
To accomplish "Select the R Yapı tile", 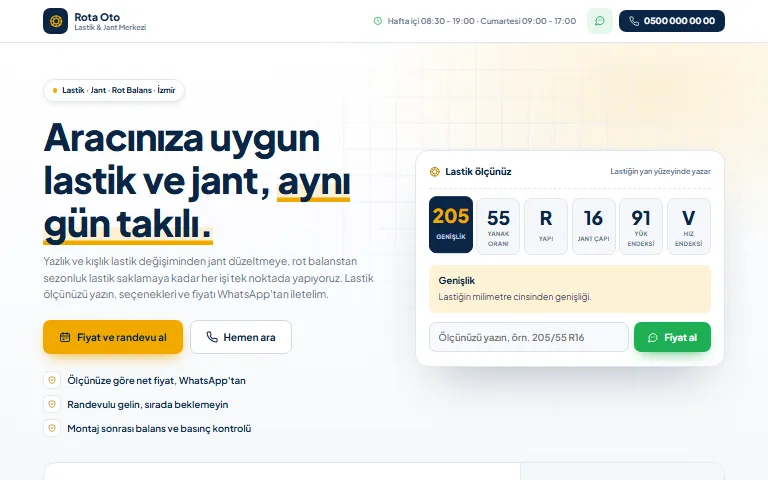I will tap(546, 226).
